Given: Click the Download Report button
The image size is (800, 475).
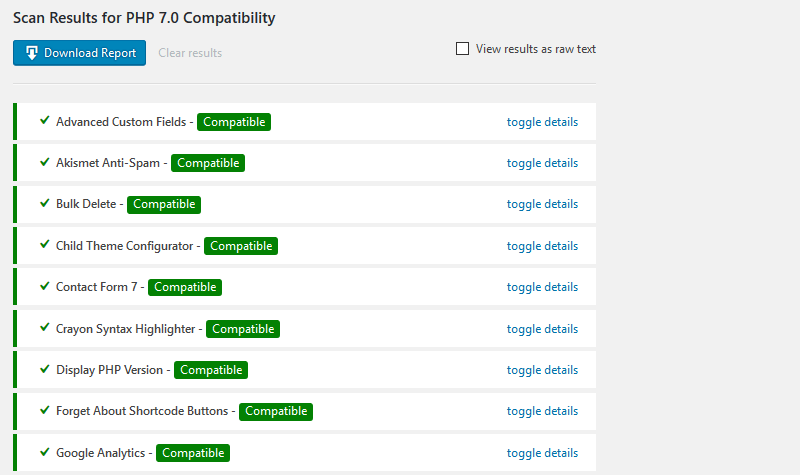Looking at the screenshot, I should (80, 53).
